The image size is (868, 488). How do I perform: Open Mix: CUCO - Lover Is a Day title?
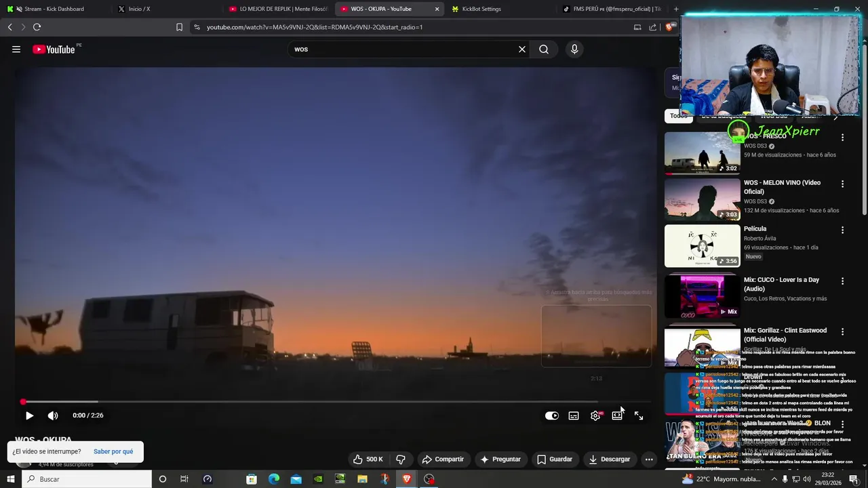781,284
